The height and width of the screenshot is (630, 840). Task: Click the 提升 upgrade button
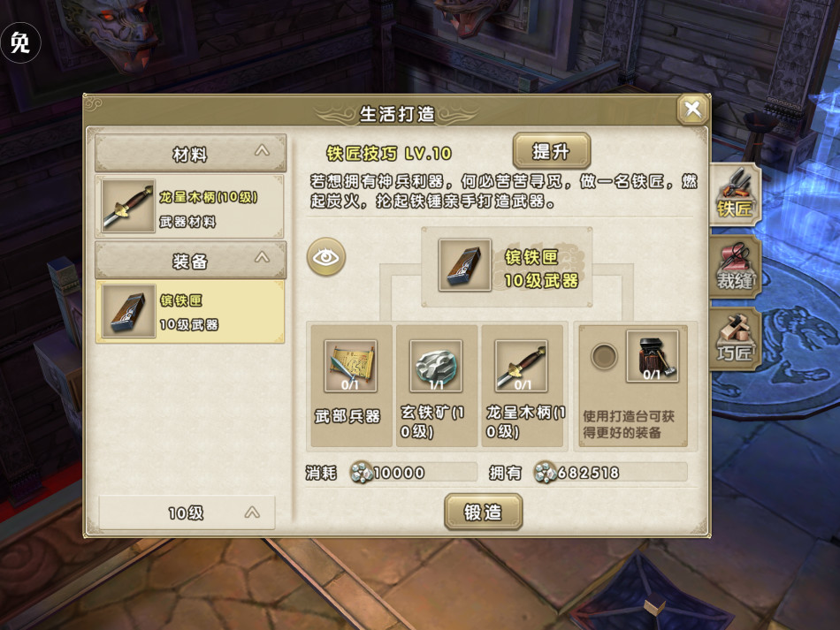[x=552, y=151]
